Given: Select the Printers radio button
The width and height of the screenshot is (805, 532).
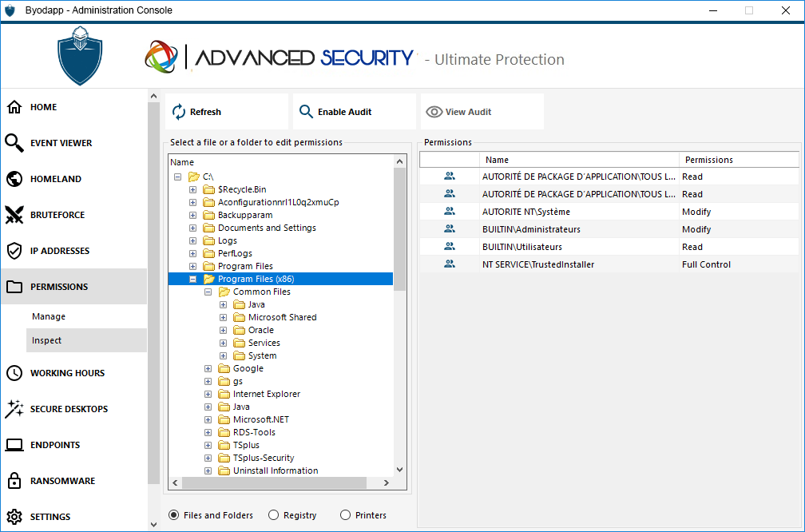Looking at the screenshot, I should tap(346, 514).
